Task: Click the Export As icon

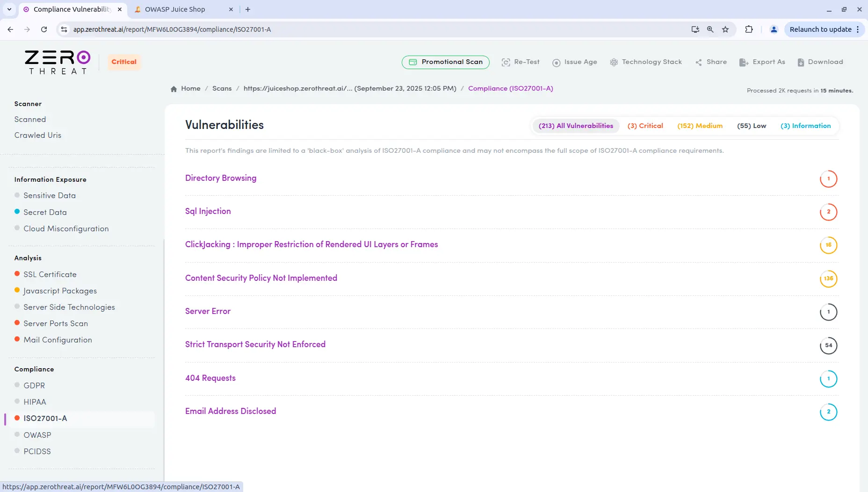Action: [x=744, y=62]
